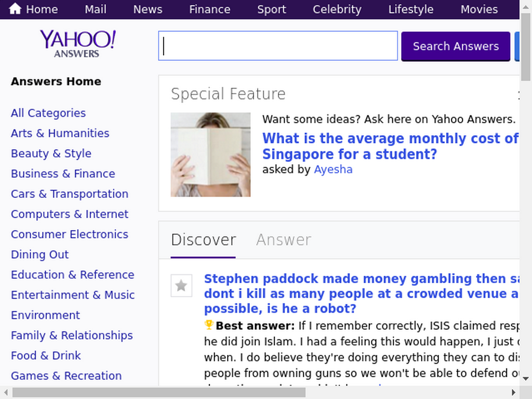
Task: Open Arts & Humanities category
Action: coord(60,133)
